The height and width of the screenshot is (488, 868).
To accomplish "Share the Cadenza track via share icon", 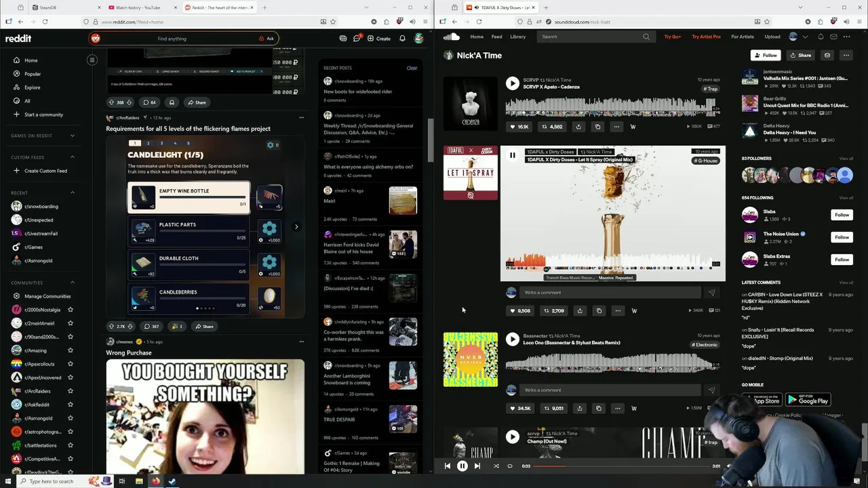I will [578, 127].
